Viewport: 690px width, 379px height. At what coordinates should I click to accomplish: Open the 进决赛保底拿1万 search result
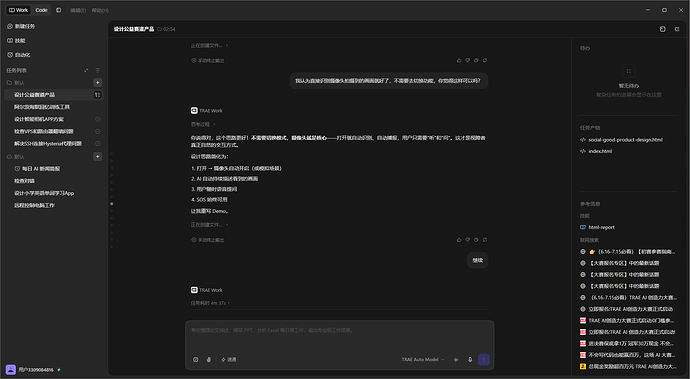point(628,343)
